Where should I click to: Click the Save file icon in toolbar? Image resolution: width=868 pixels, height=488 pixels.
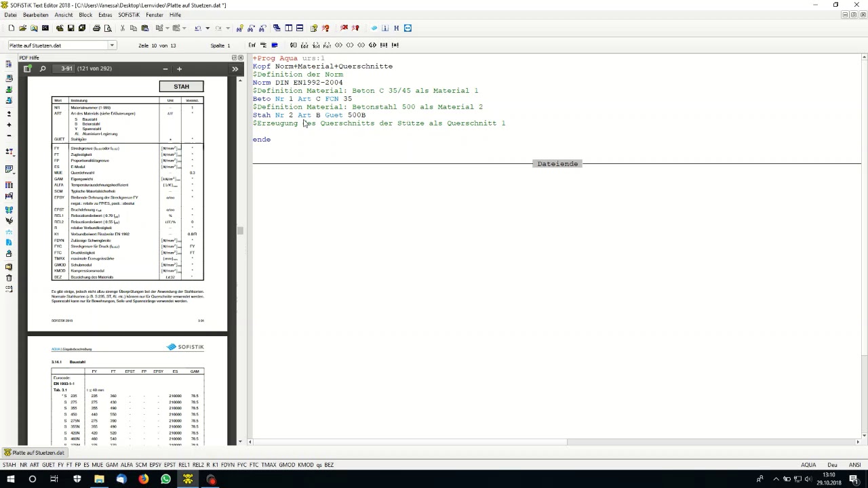[x=71, y=28]
